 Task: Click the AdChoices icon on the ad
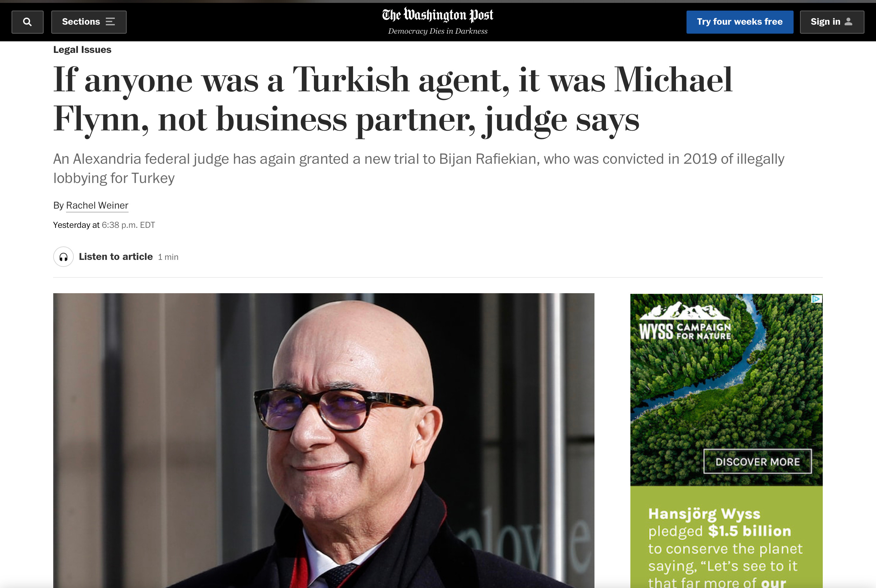817,299
